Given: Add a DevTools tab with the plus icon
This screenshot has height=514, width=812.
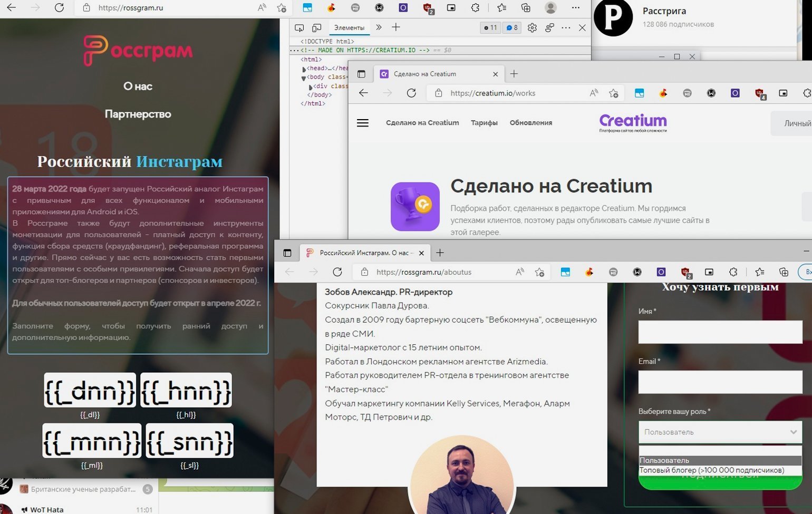Looking at the screenshot, I should click(x=396, y=27).
